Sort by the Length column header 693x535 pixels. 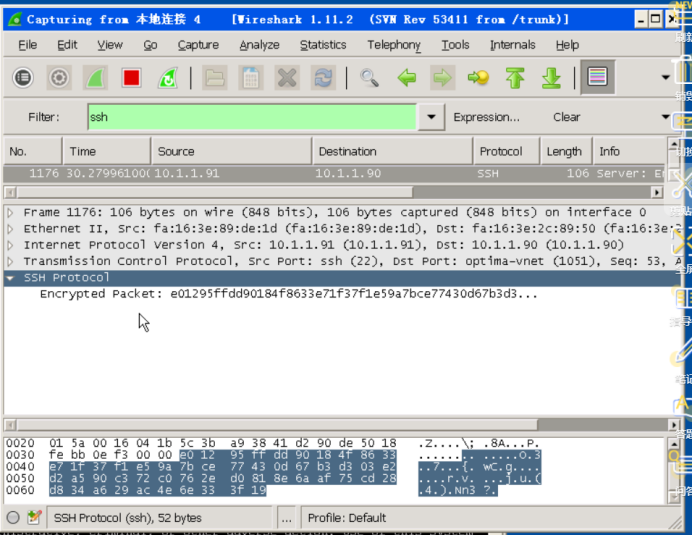coord(567,152)
